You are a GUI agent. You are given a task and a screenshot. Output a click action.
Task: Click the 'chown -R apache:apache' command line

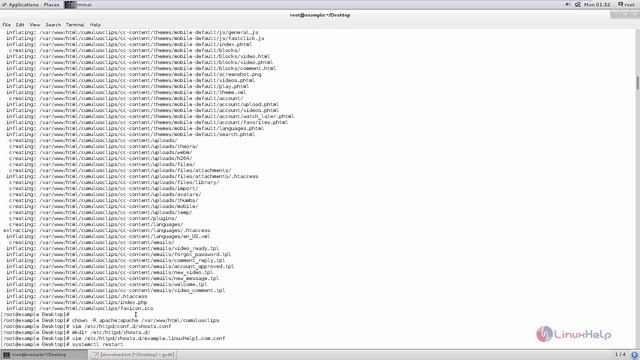click(x=110, y=320)
